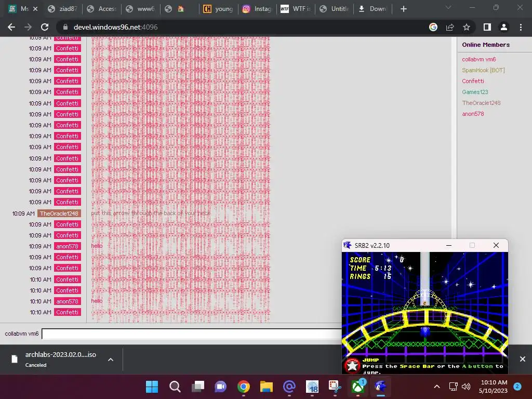Close the SRB2 v2.2.10 window
This screenshot has height=399, width=532.
click(x=496, y=245)
